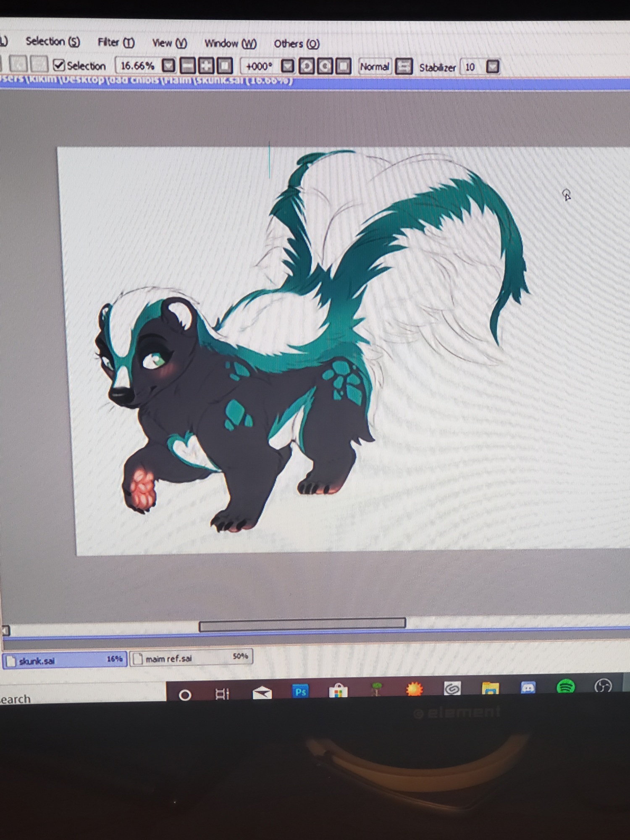Open Photoshop from the taskbar
630x840 pixels.
coord(300,691)
